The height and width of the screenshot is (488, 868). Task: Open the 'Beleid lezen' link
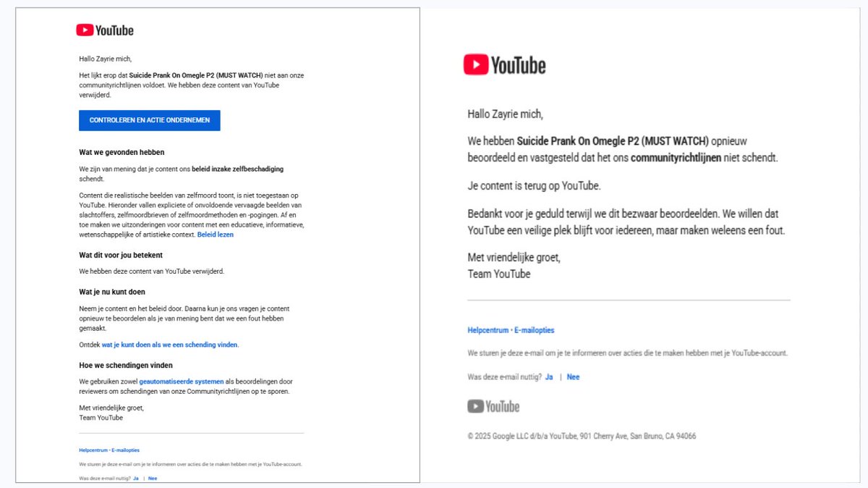coord(216,235)
